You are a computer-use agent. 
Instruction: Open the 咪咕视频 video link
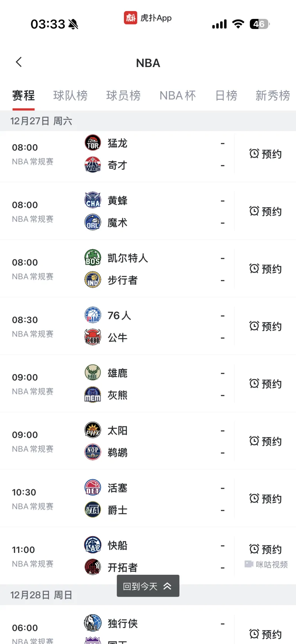click(x=266, y=564)
